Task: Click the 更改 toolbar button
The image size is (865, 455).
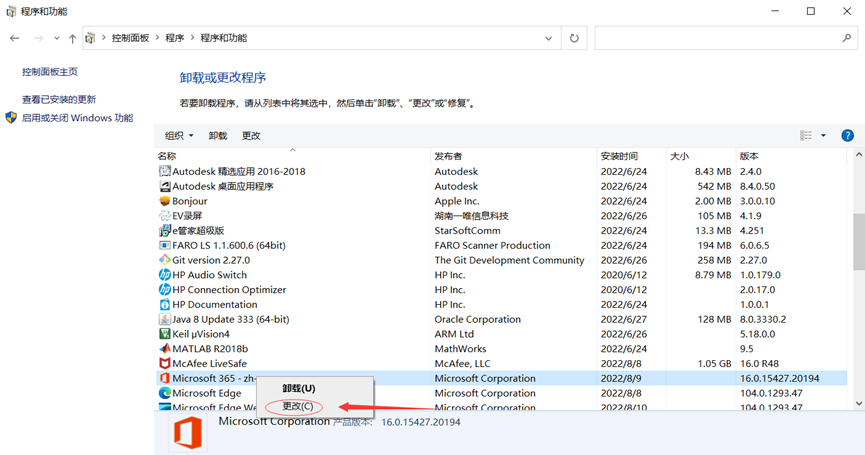Action: (251, 136)
